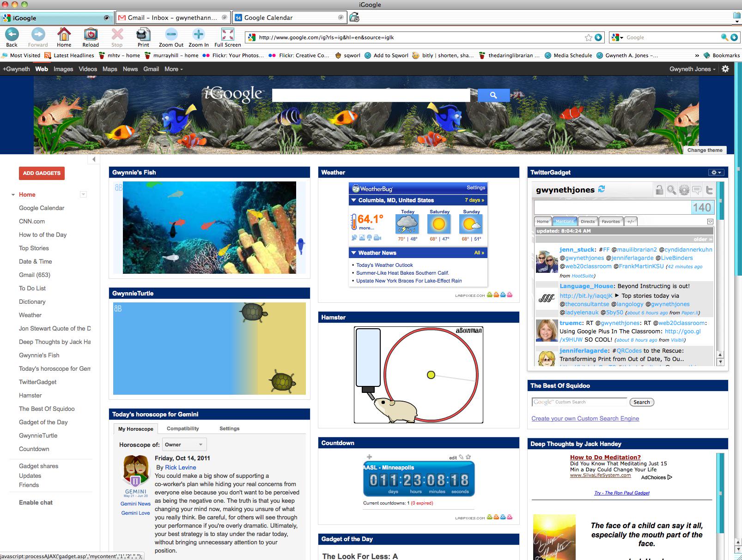Image resolution: width=742 pixels, height=560 pixels.
Task: Select the Home tab in TwitterGadget
Action: [543, 222]
